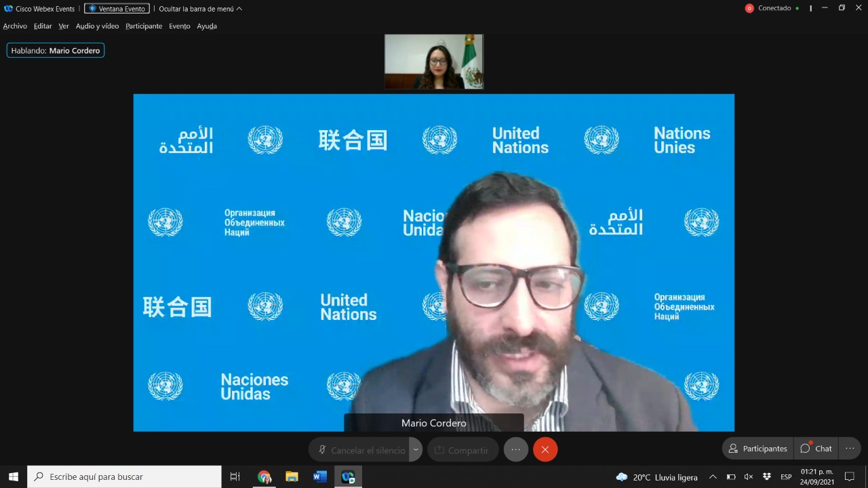Select the presenter video thumbnail at top

[x=434, y=62]
